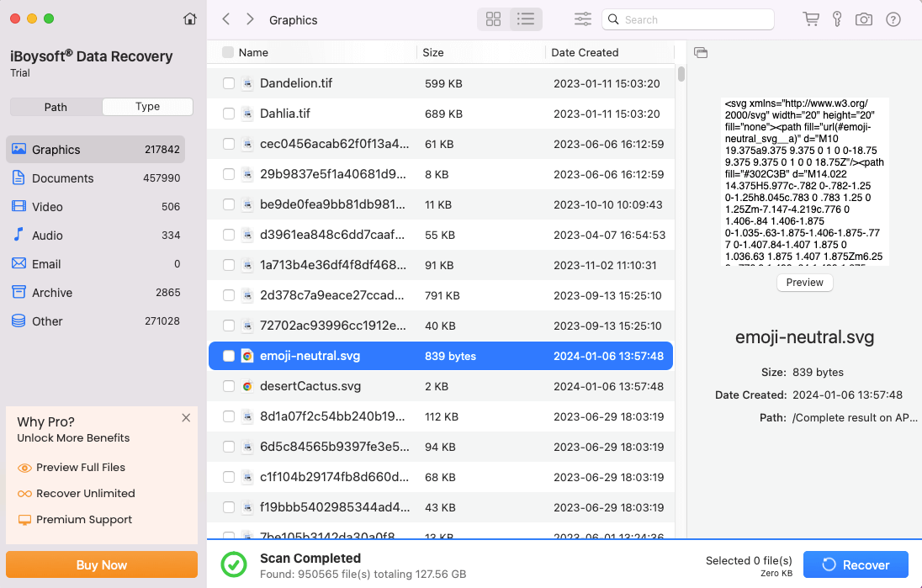The width and height of the screenshot is (922, 588).
Task: Check the checkbox for Dandelion.tif
Action: [229, 83]
